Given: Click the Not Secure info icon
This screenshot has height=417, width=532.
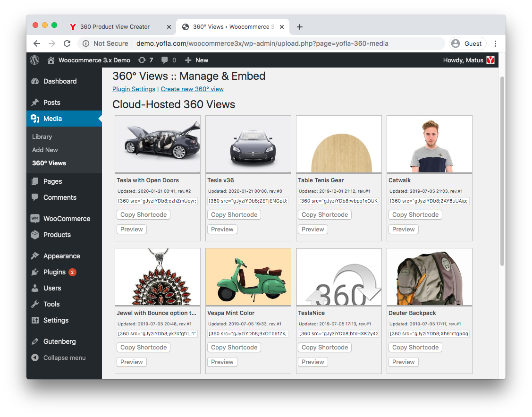Looking at the screenshot, I should [86, 43].
